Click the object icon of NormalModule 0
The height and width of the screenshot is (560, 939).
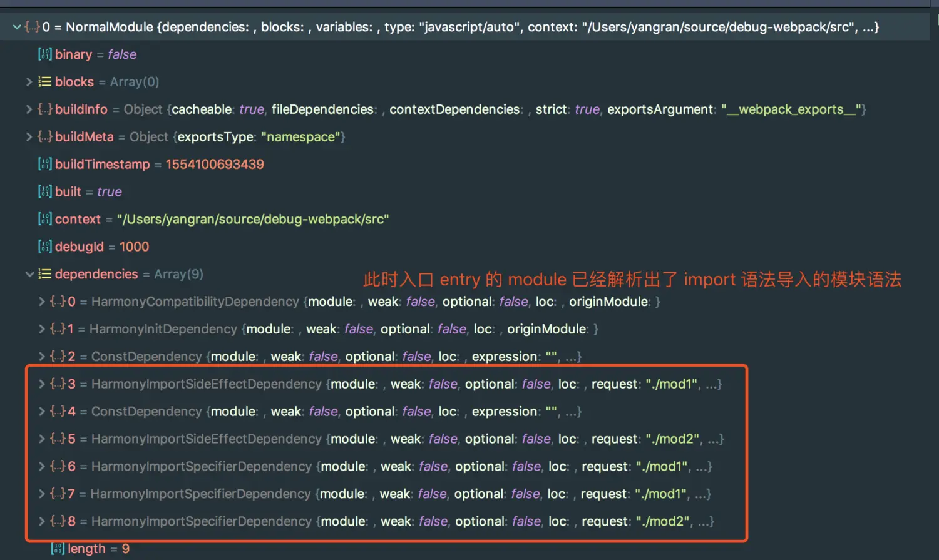[33, 27]
